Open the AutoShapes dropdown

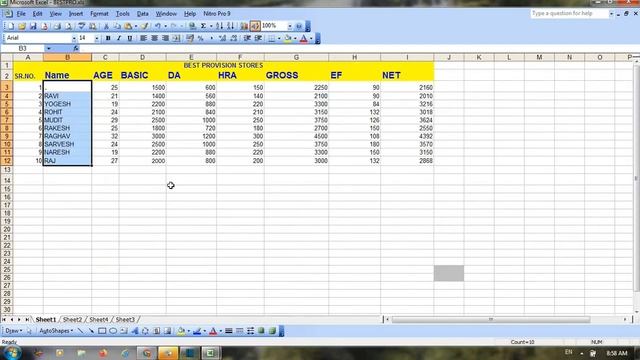tap(56, 331)
